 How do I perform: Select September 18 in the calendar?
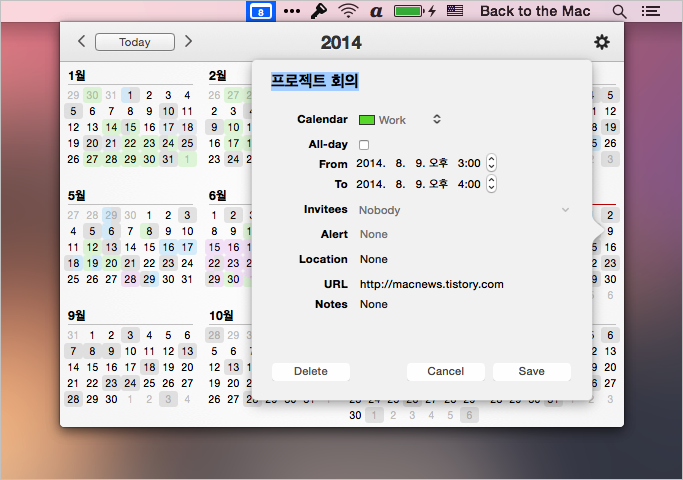pyautogui.click(x=149, y=367)
